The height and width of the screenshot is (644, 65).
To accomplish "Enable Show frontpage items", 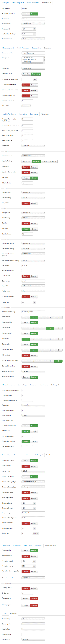I will [34, 85].
